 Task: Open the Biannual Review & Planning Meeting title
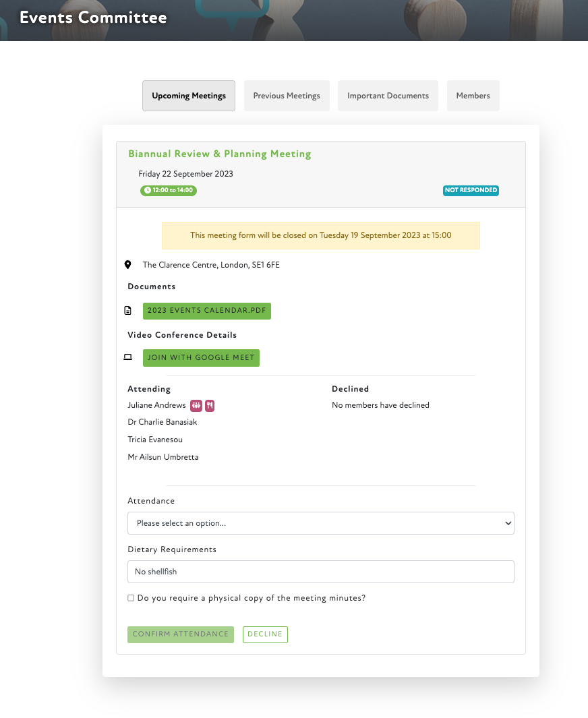pos(220,154)
